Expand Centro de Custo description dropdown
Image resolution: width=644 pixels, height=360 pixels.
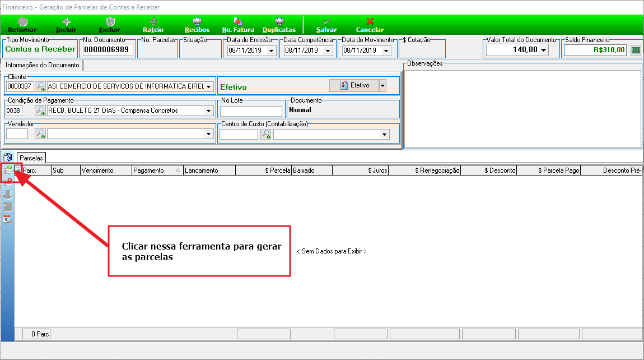point(384,134)
